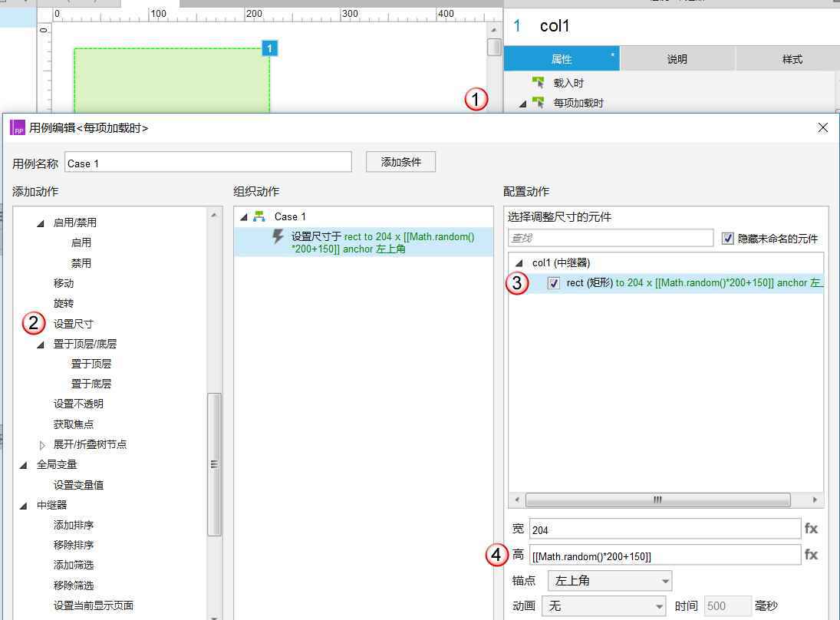
Task: Add the 获取焦点 action
Action: click(x=74, y=424)
